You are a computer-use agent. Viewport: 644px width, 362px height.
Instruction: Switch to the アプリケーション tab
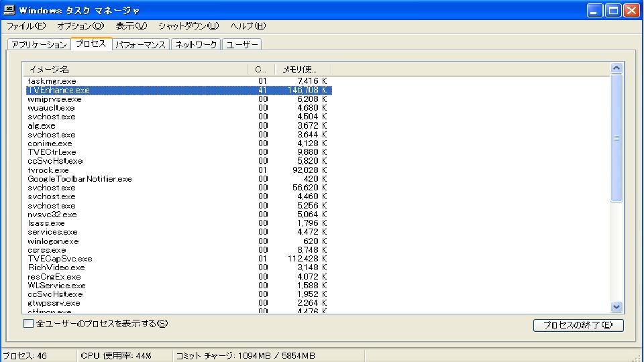[39, 44]
